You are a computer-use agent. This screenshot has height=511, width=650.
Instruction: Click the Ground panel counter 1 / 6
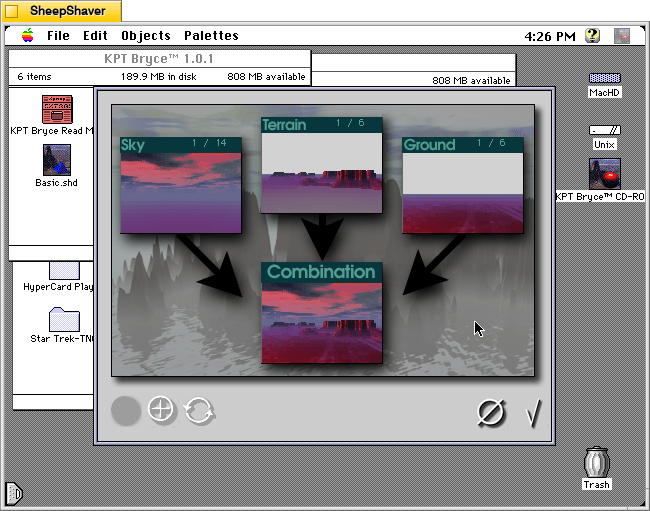point(491,143)
